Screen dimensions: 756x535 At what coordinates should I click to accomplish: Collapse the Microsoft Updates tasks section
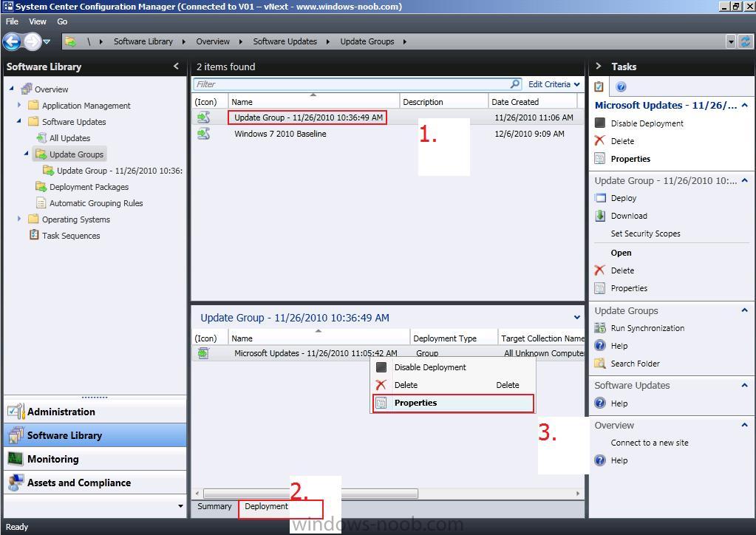[745, 105]
